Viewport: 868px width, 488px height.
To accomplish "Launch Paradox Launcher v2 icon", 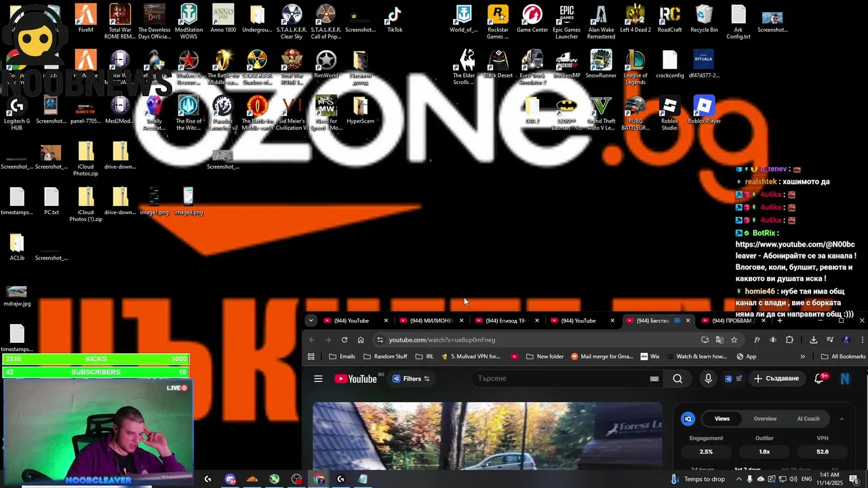I will 223,113.
